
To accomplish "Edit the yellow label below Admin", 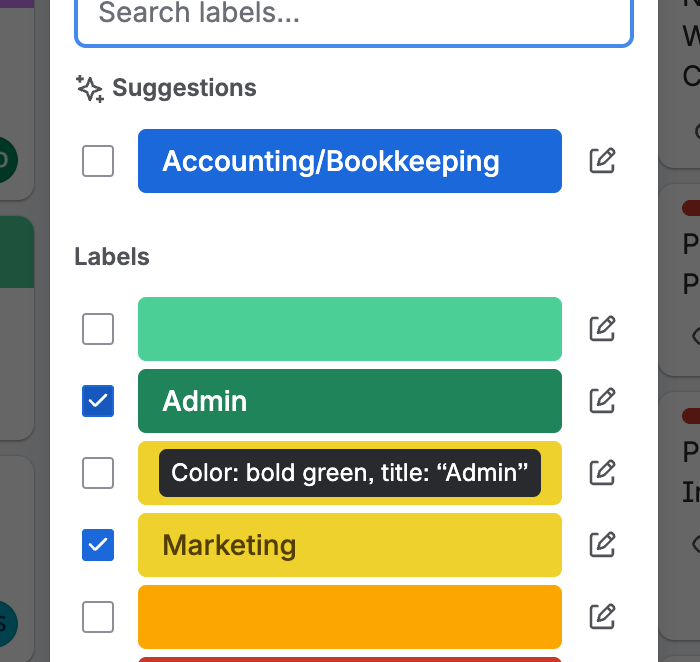I will coord(602,473).
